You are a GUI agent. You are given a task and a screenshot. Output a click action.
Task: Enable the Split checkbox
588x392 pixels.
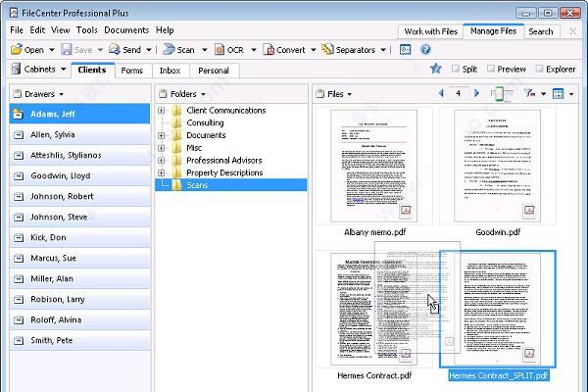pos(457,70)
